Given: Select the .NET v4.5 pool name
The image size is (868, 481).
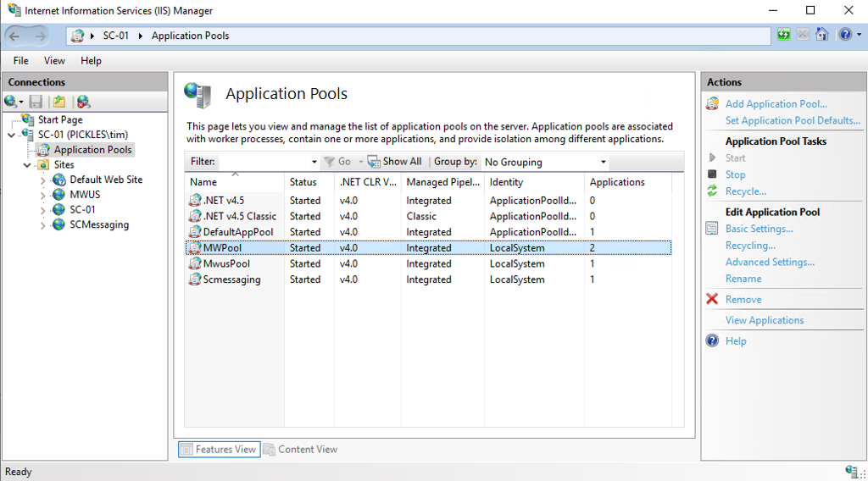Looking at the screenshot, I should pyautogui.click(x=224, y=200).
